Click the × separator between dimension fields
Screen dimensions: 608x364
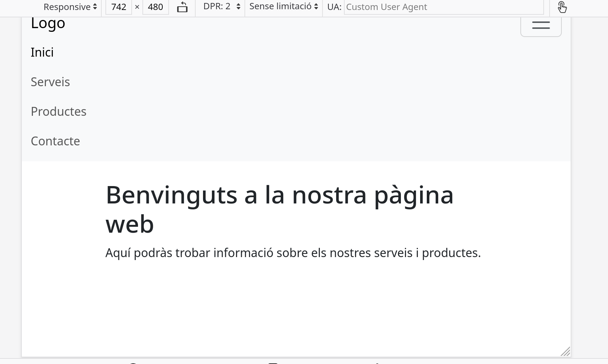coord(137,7)
